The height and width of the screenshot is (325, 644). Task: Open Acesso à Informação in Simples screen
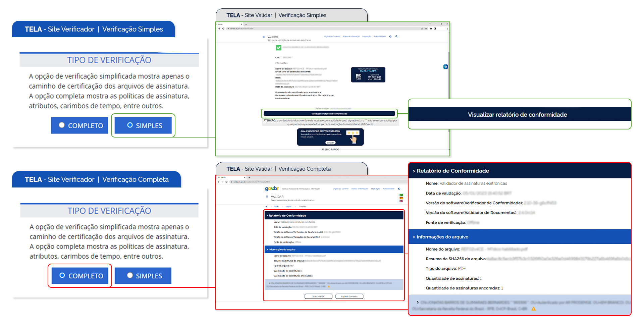click(351, 37)
